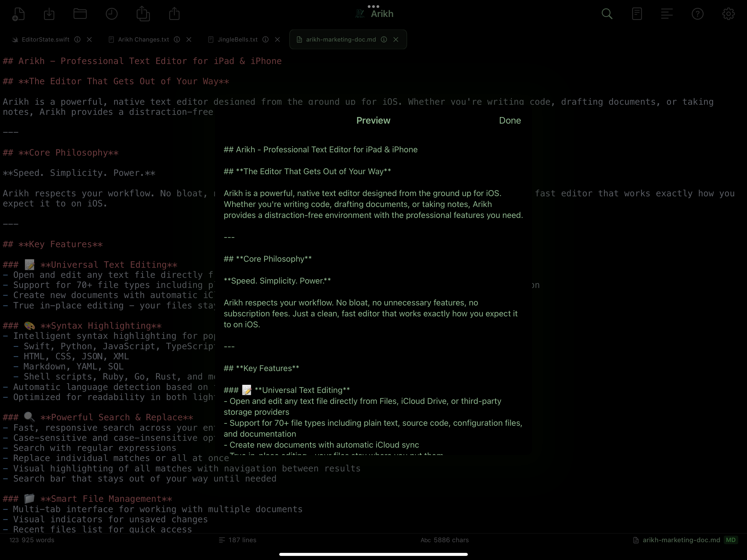Click the save/download tray icon
Screen dimensions: 747x560
(49, 14)
